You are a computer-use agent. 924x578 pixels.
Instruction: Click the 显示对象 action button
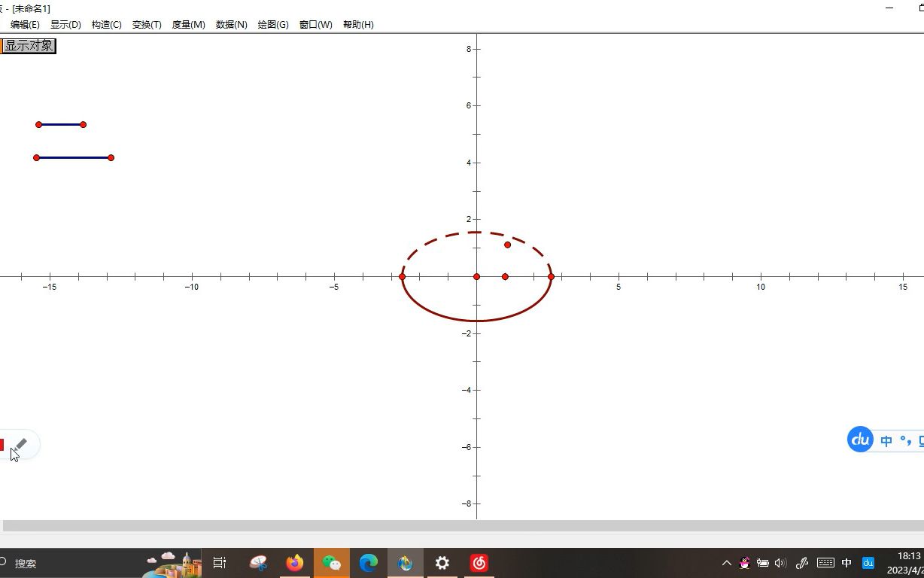[x=29, y=46]
